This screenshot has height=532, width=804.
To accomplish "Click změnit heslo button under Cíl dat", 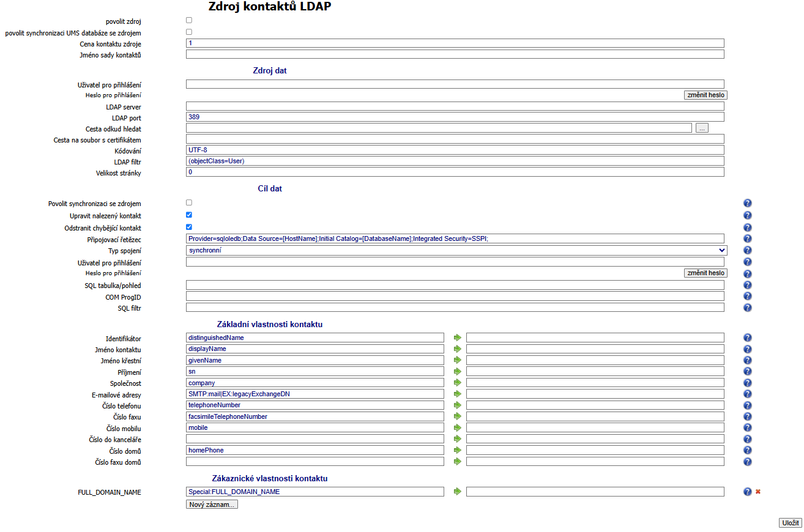I will [705, 273].
